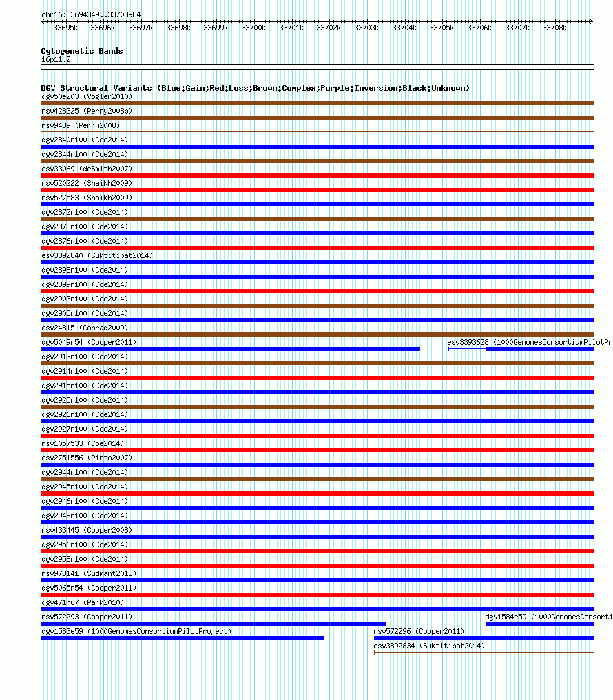Click the nsv527583 (Shaikh2009) label
This screenshot has height=700, width=613.
(87, 198)
